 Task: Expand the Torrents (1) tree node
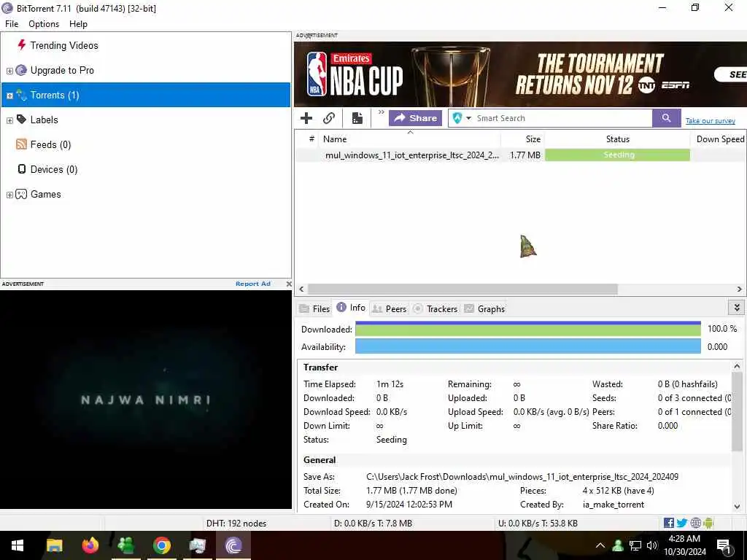pyautogui.click(x=9, y=96)
